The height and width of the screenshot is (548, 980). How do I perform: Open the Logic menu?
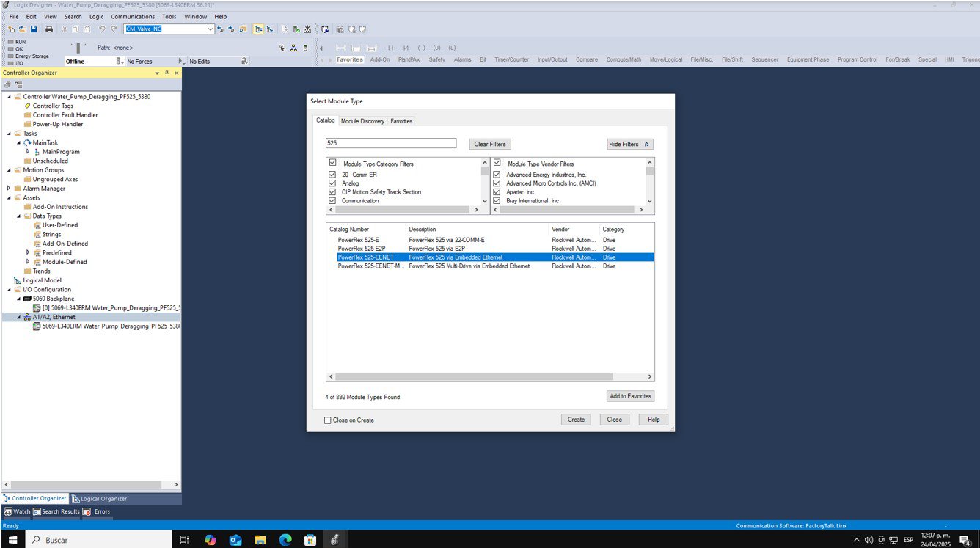(96, 16)
